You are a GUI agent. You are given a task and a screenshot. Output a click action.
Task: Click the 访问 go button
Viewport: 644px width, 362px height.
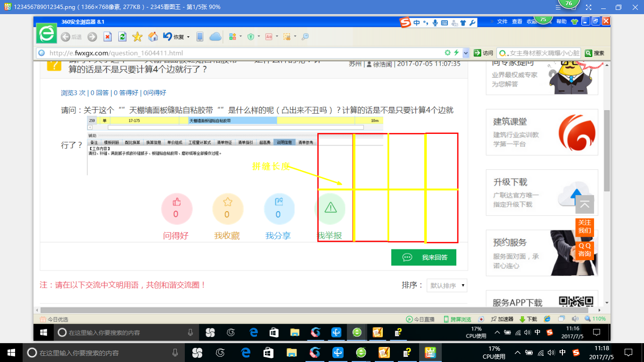484,53
